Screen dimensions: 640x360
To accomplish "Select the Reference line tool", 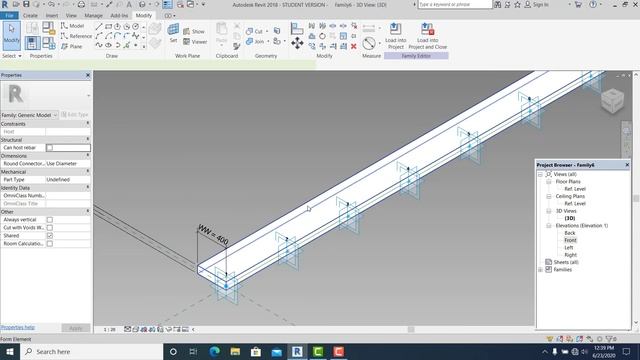I will click(x=76, y=36).
